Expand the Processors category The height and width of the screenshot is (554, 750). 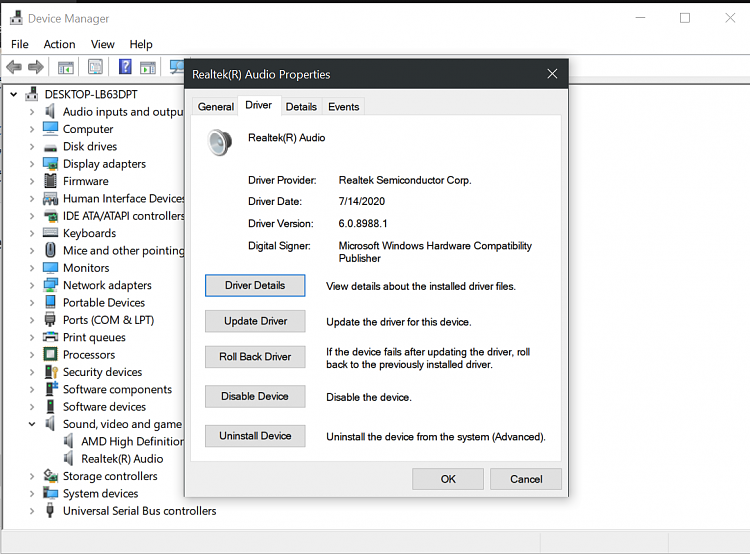(x=32, y=355)
